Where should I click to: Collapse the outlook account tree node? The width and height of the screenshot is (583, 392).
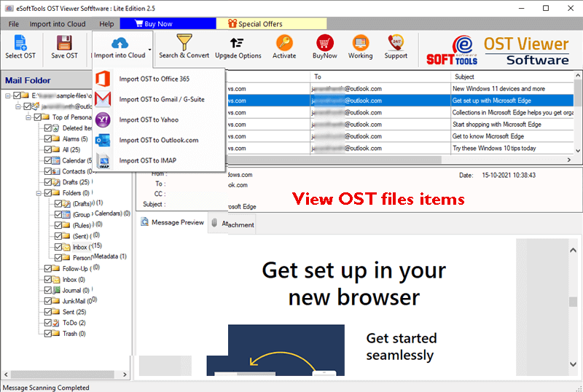17,106
